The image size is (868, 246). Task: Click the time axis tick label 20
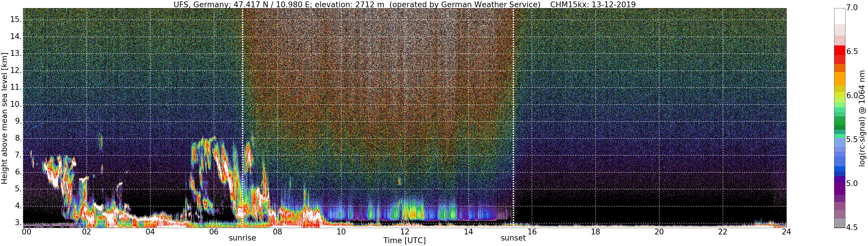click(x=659, y=232)
